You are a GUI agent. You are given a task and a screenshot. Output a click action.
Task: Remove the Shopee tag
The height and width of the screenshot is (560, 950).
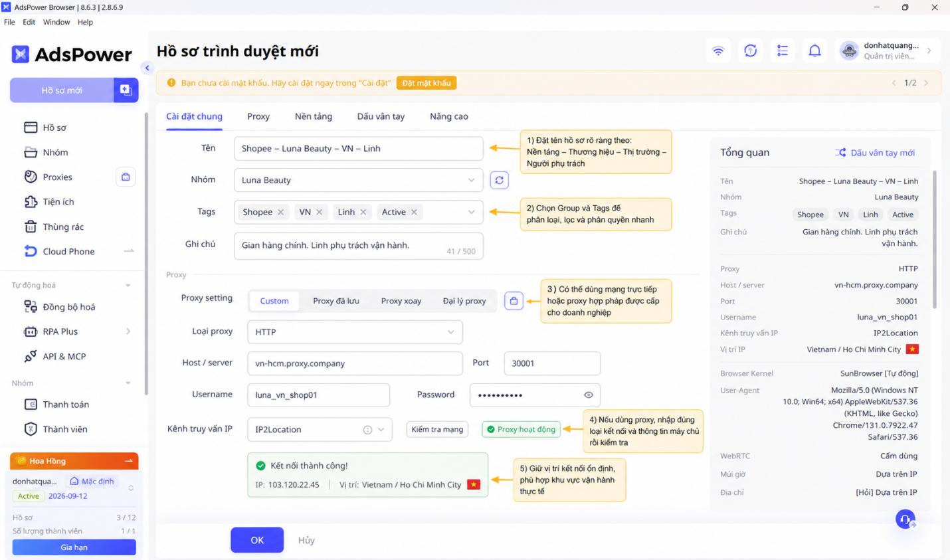[281, 213]
